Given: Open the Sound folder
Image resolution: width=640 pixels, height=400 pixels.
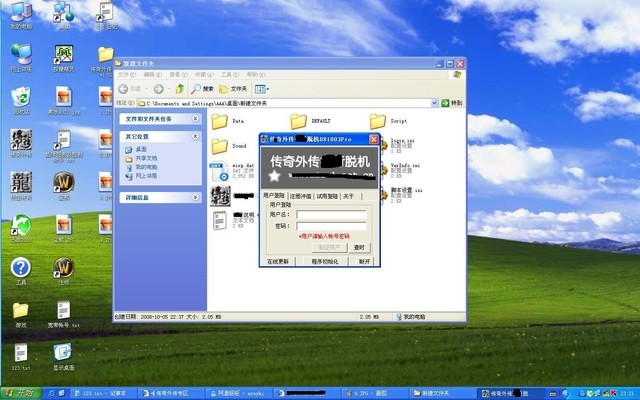Looking at the screenshot, I should coord(229,146).
